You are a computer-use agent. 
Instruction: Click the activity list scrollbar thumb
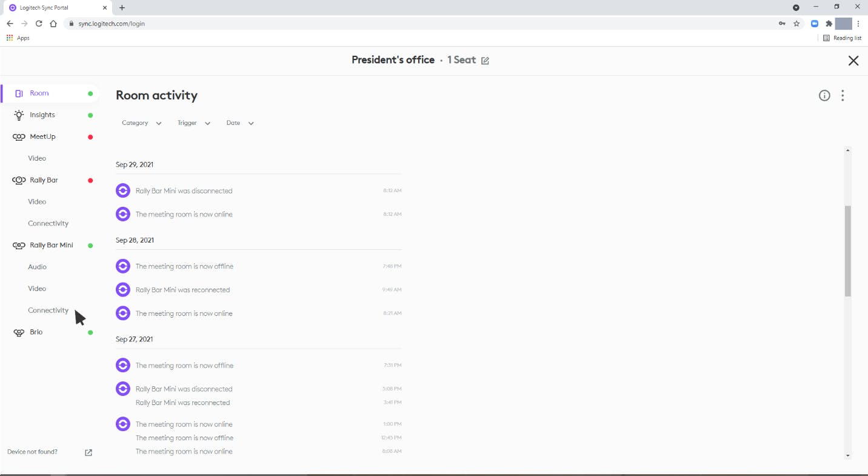click(x=848, y=251)
